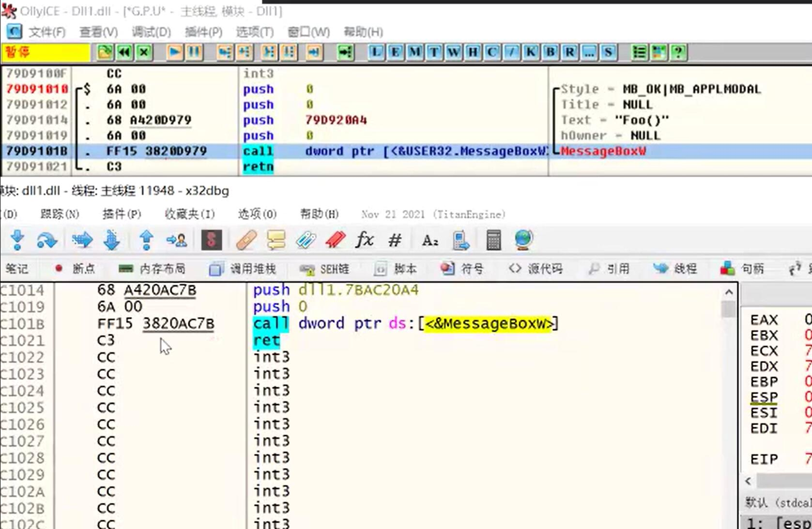
Task: Open the x32dbg calculator icon
Action: pyautogui.click(x=493, y=240)
